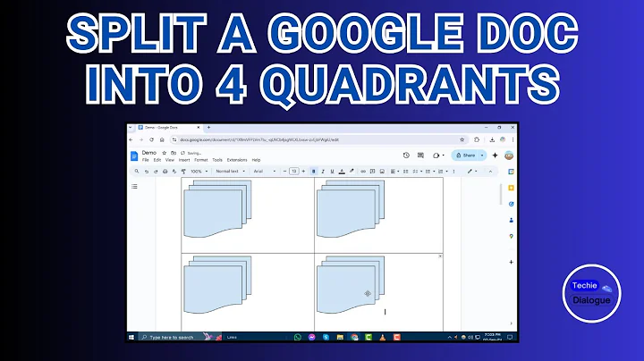
Task: Click the browser address bar URL
Action: coord(259,140)
